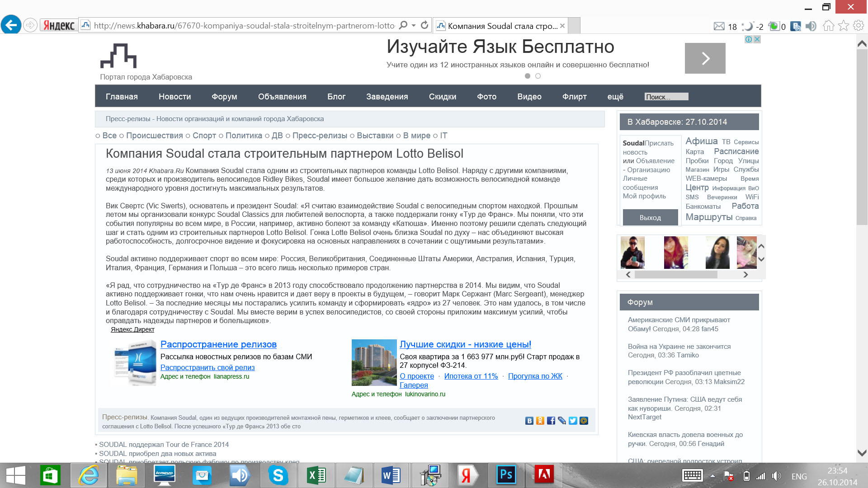
Task: Open the Скидки menu item
Action: click(x=443, y=97)
